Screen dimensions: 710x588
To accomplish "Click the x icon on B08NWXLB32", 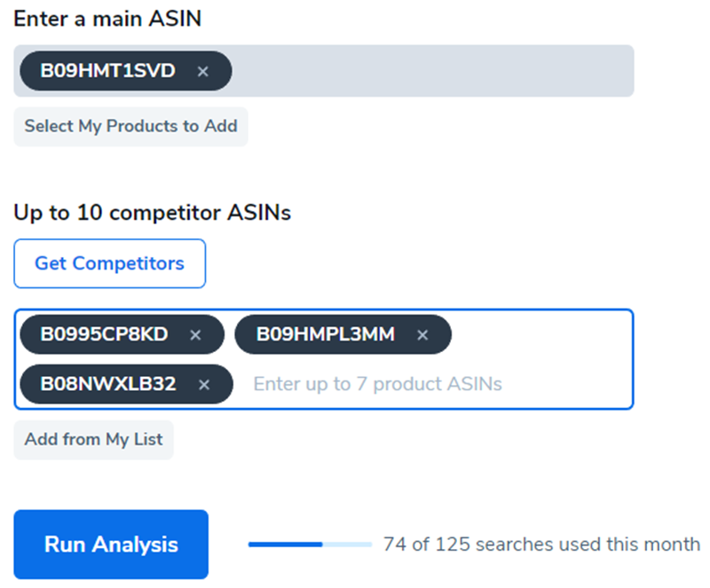I will coord(204,385).
